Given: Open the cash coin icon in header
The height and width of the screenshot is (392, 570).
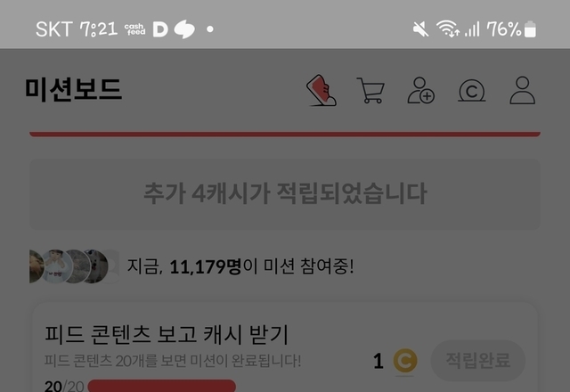Looking at the screenshot, I should (471, 91).
